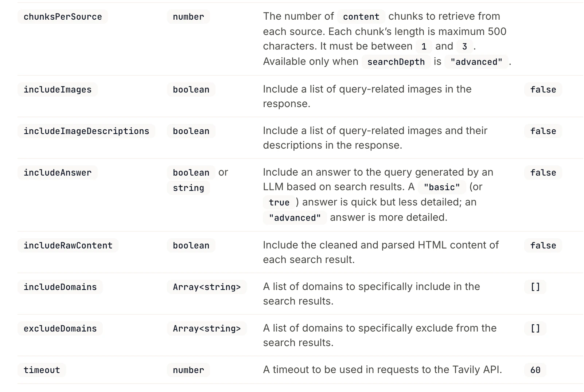Click the chunksPerSource parameter name

click(x=63, y=17)
